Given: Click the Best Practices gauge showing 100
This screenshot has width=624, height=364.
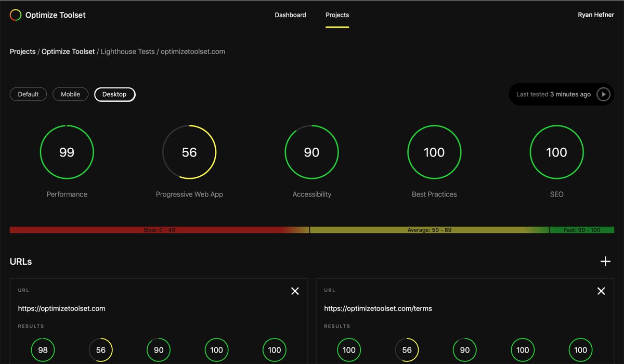Looking at the screenshot, I should [x=434, y=152].
